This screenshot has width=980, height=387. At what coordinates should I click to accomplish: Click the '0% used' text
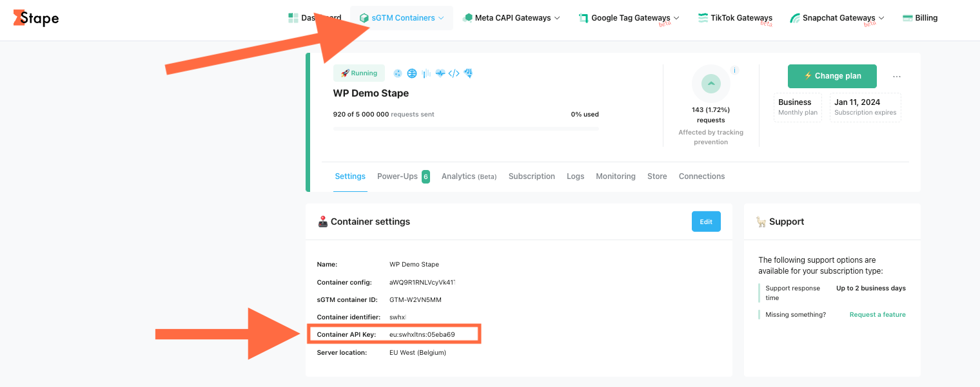click(x=585, y=115)
